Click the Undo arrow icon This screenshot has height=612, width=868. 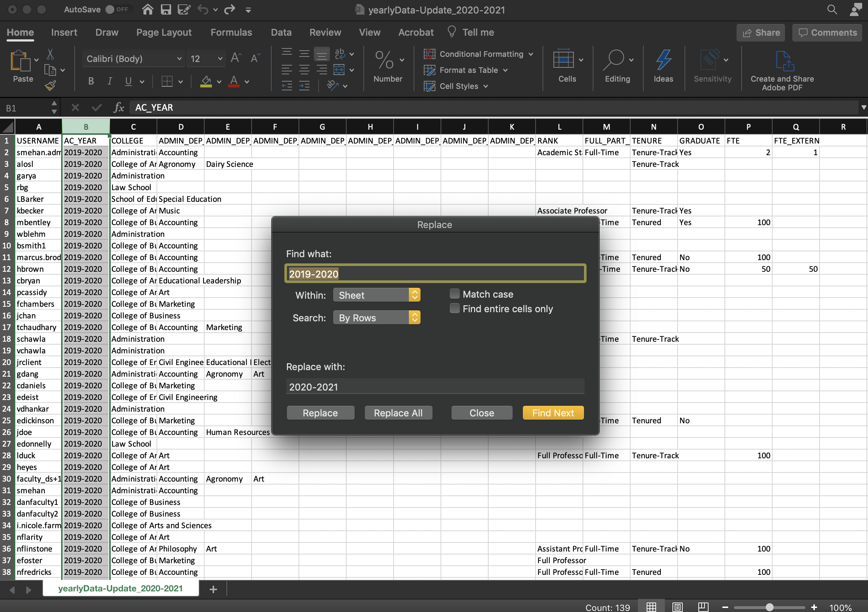pyautogui.click(x=203, y=9)
